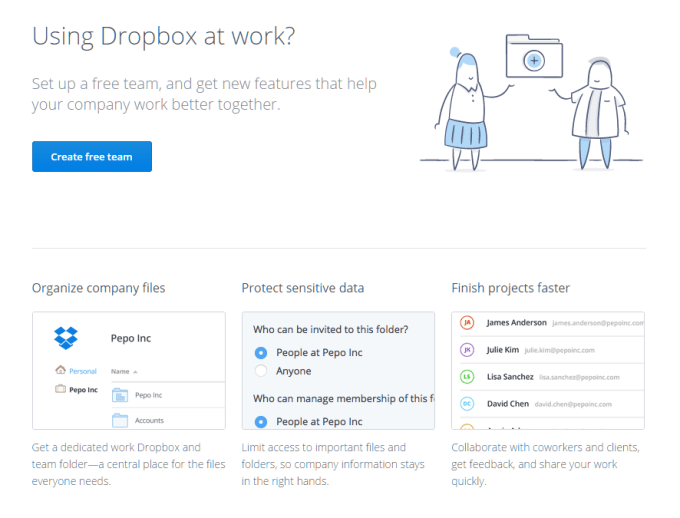Viewport: 680px width, 518px height.
Task: Click the Pepo Inc briefcase icon
Action: click(x=60, y=389)
